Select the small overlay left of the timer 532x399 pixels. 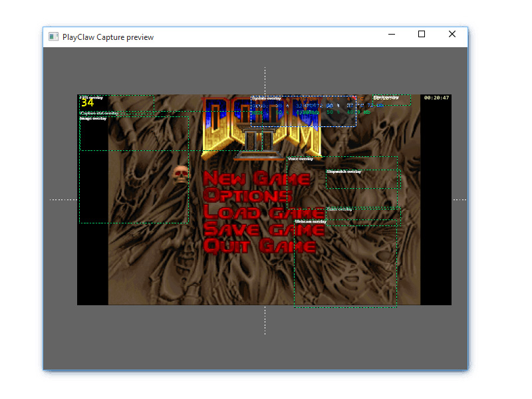[x=391, y=100]
